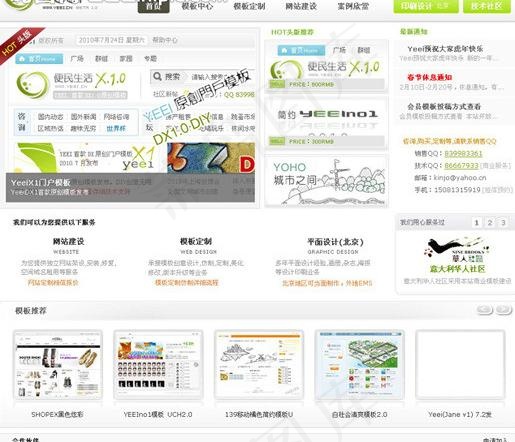Open the red 春节休息通知 notice

click(430, 77)
